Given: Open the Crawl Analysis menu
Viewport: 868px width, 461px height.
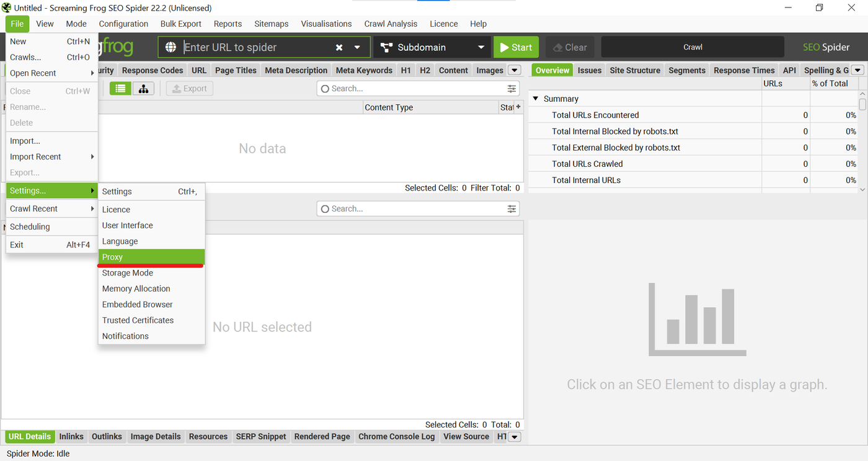Looking at the screenshot, I should [391, 24].
